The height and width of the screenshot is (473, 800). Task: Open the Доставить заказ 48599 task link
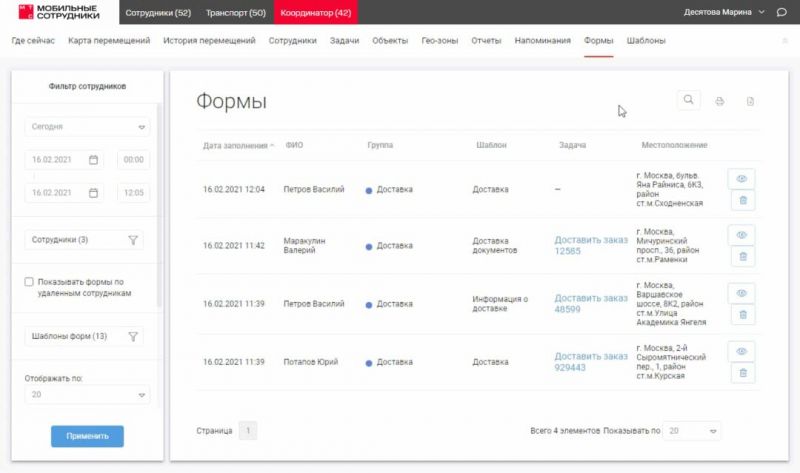(591, 304)
